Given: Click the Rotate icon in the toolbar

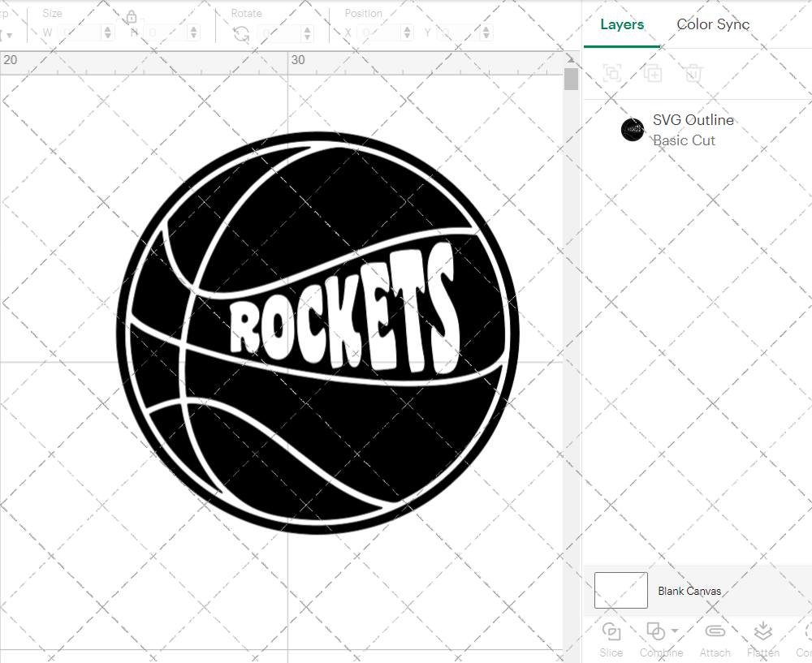Looking at the screenshot, I should pos(241,33).
